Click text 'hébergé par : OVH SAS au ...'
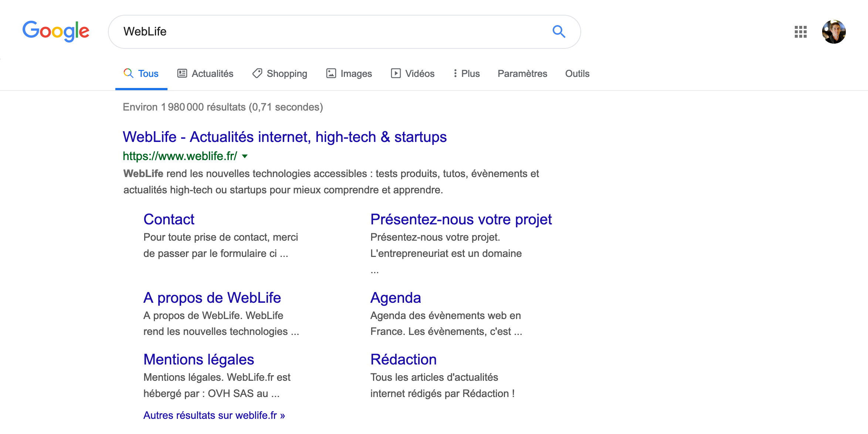868x434 pixels. point(211,393)
